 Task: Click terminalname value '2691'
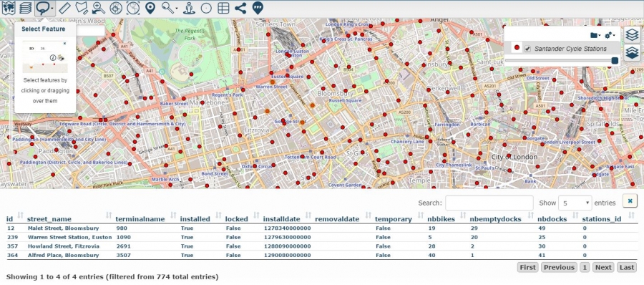tap(124, 246)
